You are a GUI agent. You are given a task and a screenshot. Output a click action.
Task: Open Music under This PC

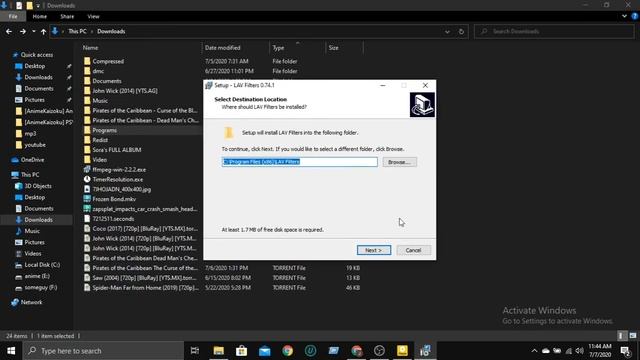coord(32,231)
